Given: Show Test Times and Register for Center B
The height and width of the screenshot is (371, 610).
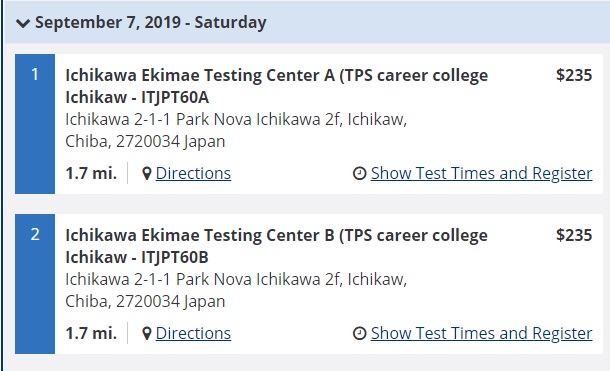Looking at the screenshot, I should click(482, 333).
